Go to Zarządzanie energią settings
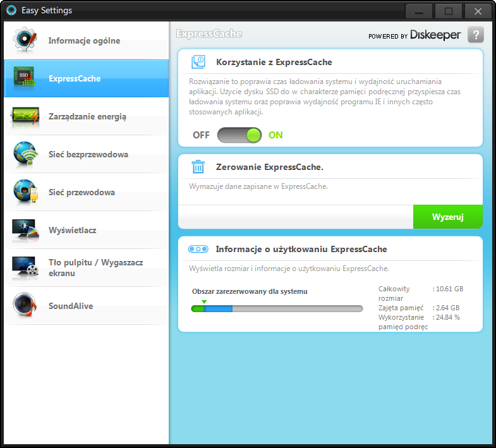This screenshot has height=448, width=496. pos(87,116)
